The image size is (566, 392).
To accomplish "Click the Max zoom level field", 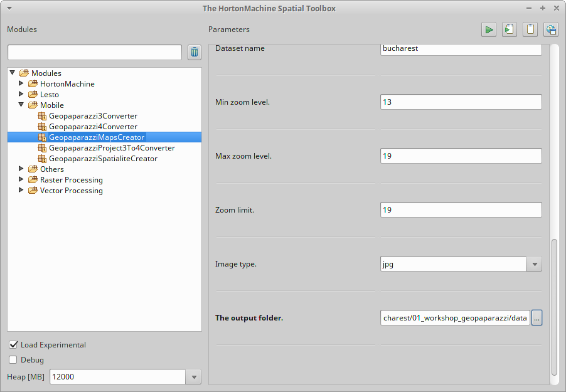I will pos(461,156).
